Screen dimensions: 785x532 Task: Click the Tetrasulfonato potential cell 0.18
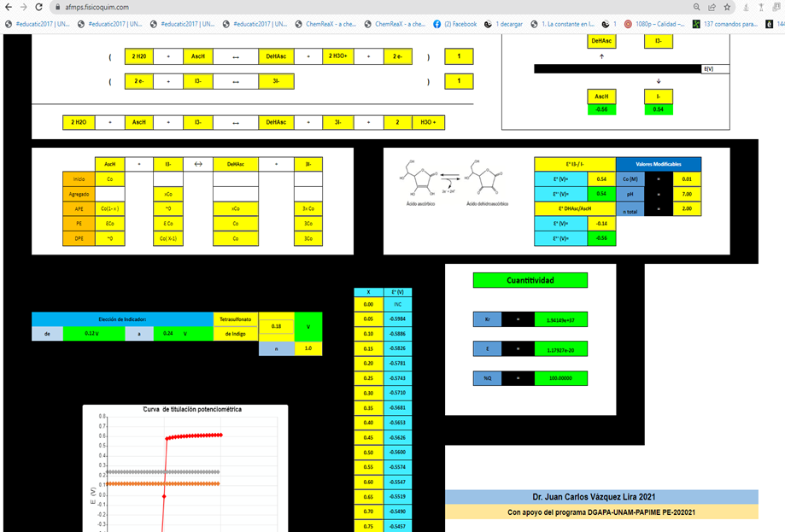tap(276, 326)
